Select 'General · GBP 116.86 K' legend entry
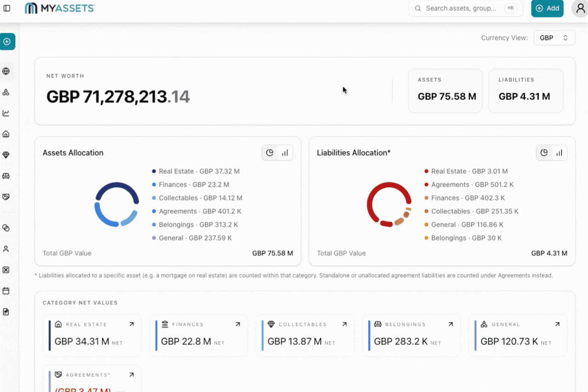 pyautogui.click(x=464, y=225)
